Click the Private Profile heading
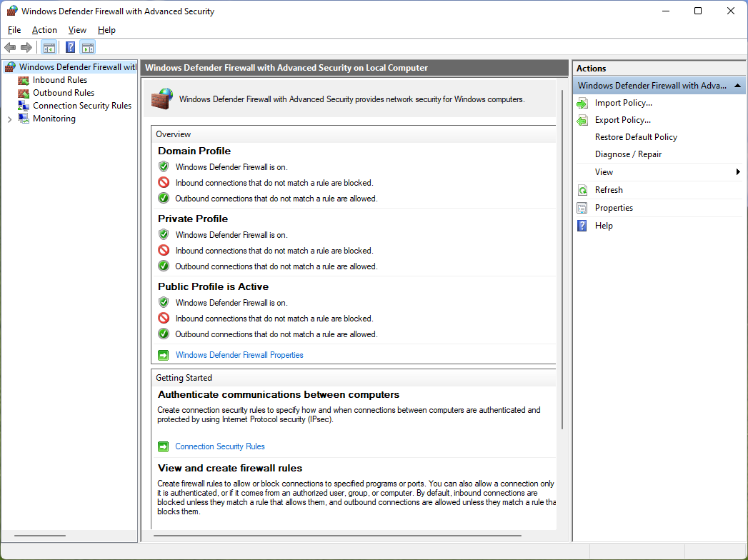 coord(193,219)
